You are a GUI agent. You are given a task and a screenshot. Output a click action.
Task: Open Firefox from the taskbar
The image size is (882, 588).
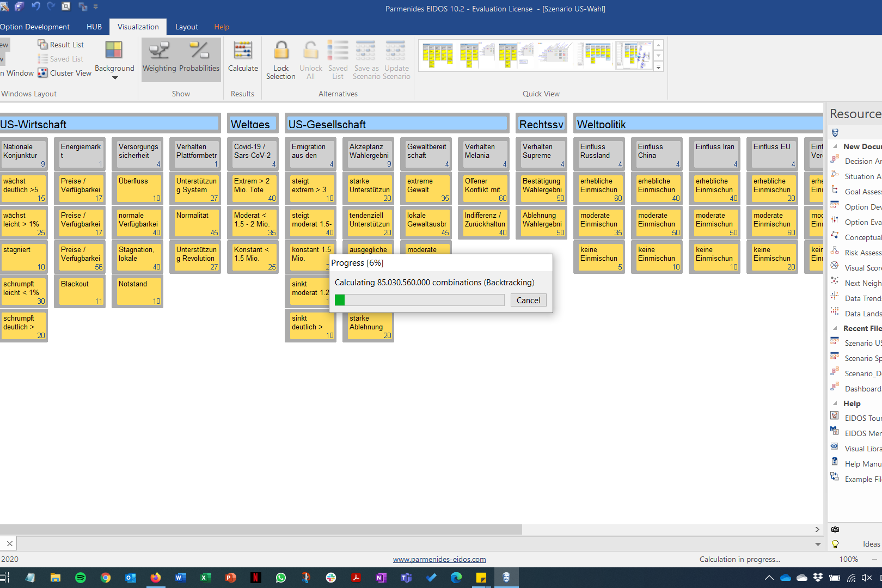click(x=156, y=578)
